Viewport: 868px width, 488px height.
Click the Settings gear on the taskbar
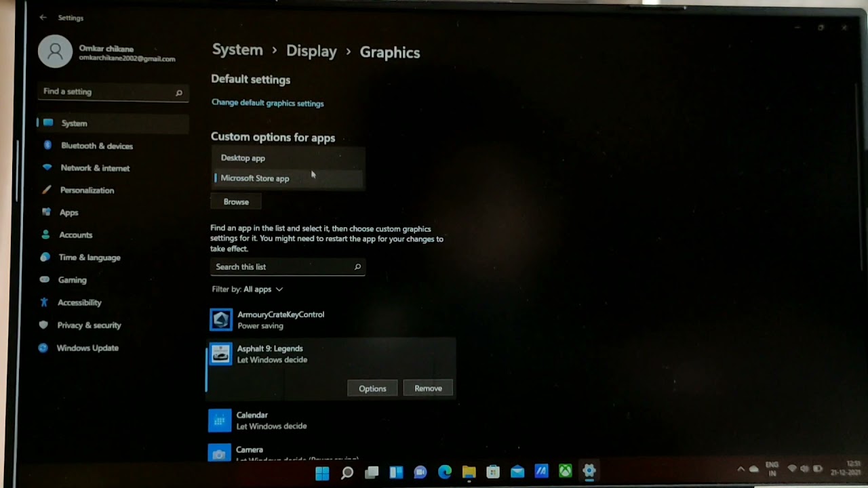tap(589, 471)
